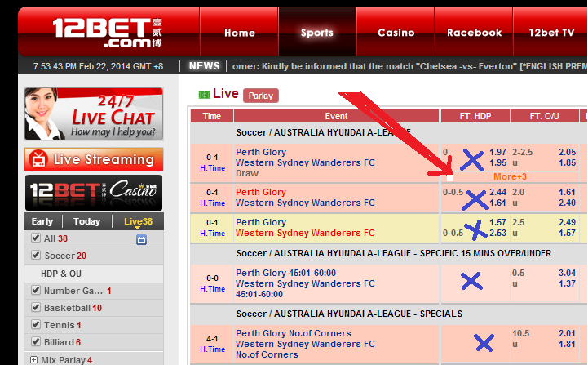Screen dimensions: 588x365
Task: Select the 1.97 handicap odds for Perth Glory
Action: tap(497, 152)
